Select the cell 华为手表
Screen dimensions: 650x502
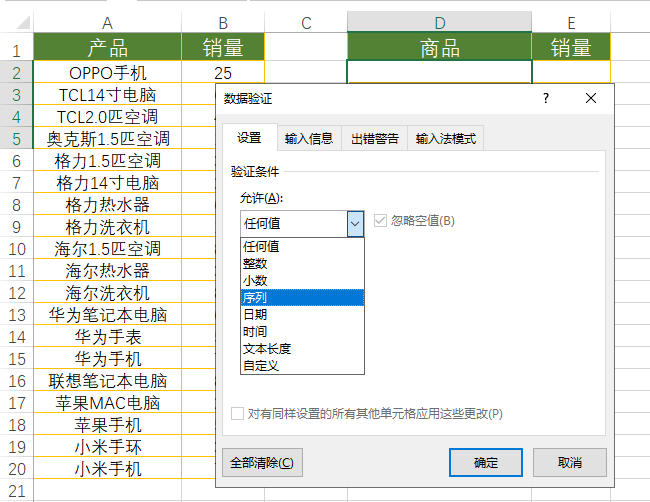point(107,337)
